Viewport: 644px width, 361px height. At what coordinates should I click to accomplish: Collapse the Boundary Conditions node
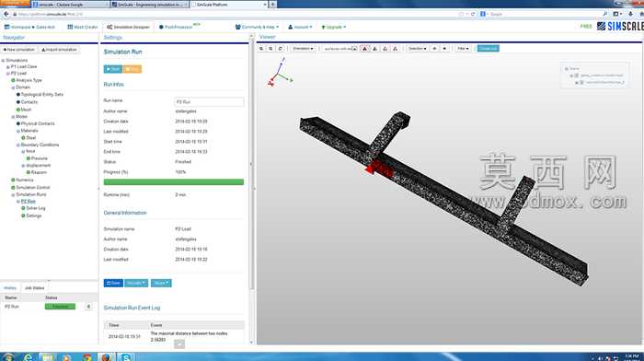18,146
